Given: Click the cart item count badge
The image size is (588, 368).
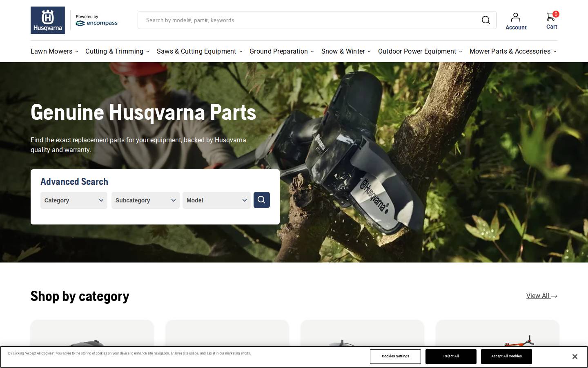Looking at the screenshot, I should 556,14.
